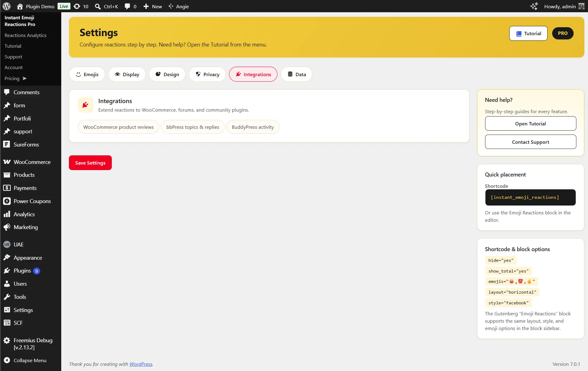This screenshot has width=588, height=371.
Task: Click the Plugins update count badge
Action: 36,271
